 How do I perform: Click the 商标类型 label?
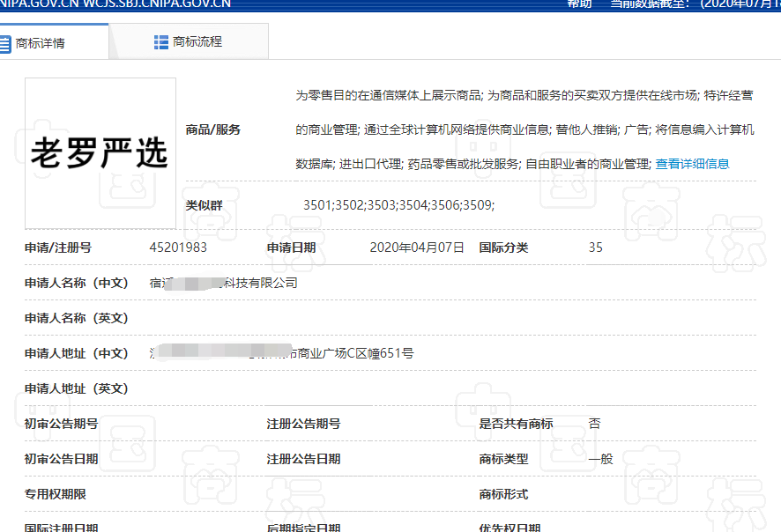coord(503,460)
